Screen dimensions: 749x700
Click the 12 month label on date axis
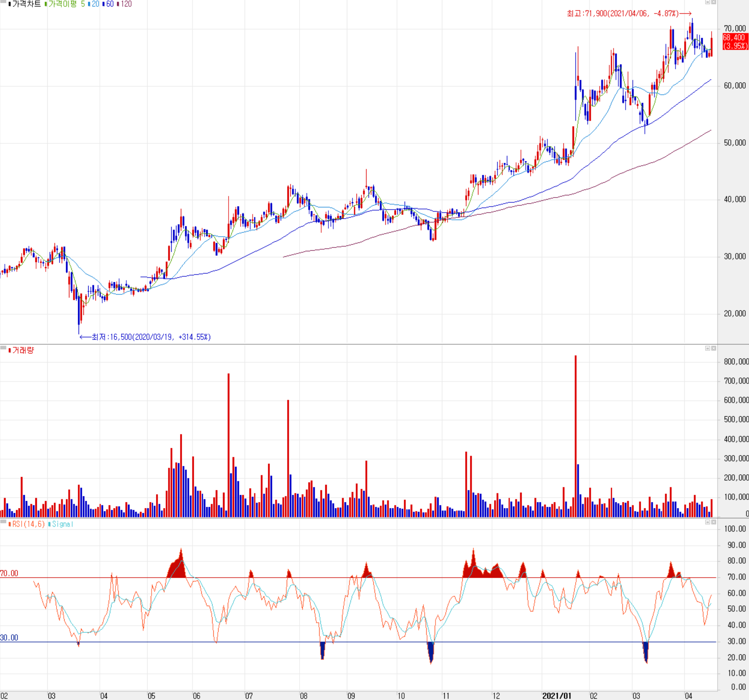[x=496, y=696]
